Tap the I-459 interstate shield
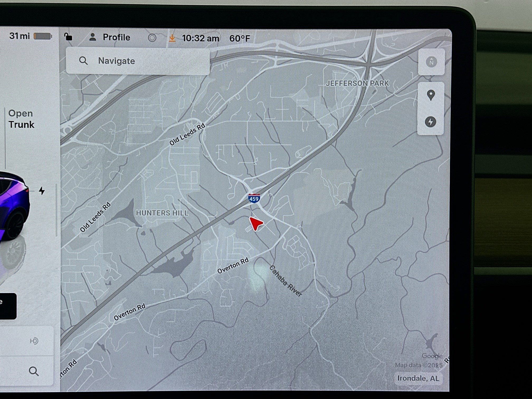 tap(254, 198)
